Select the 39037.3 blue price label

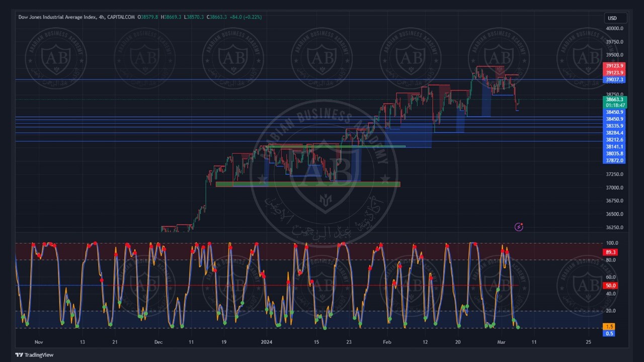[614, 80]
